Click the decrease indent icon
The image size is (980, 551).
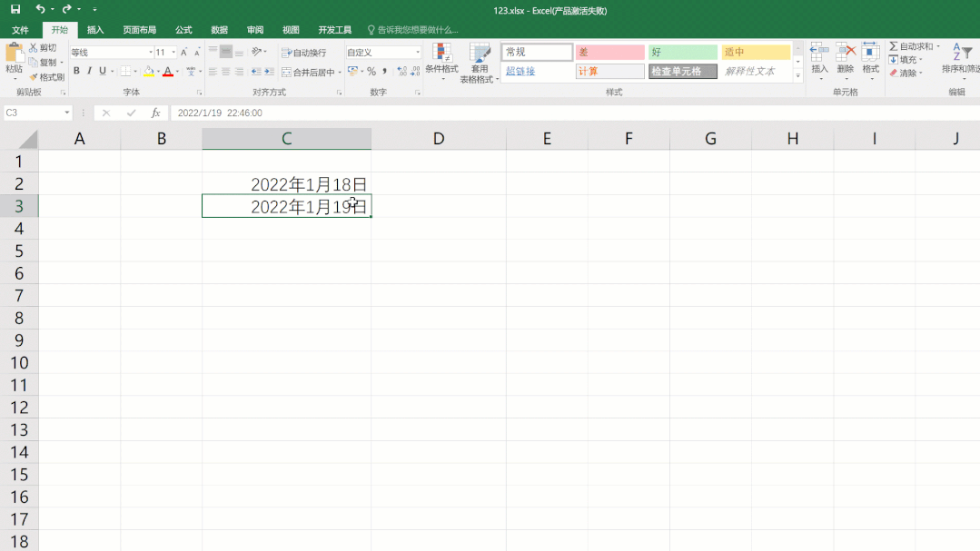tap(256, 72)
